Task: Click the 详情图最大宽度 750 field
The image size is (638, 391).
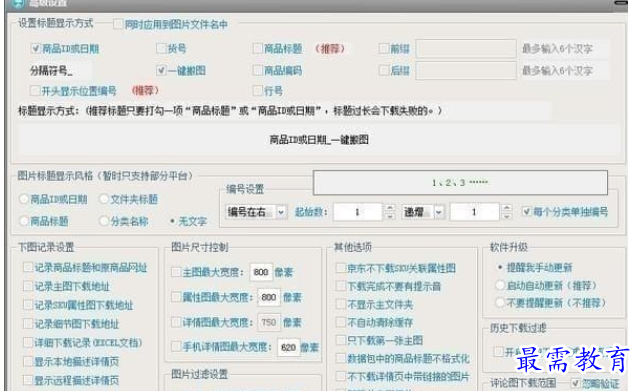Action: click(x=269, y=322)
